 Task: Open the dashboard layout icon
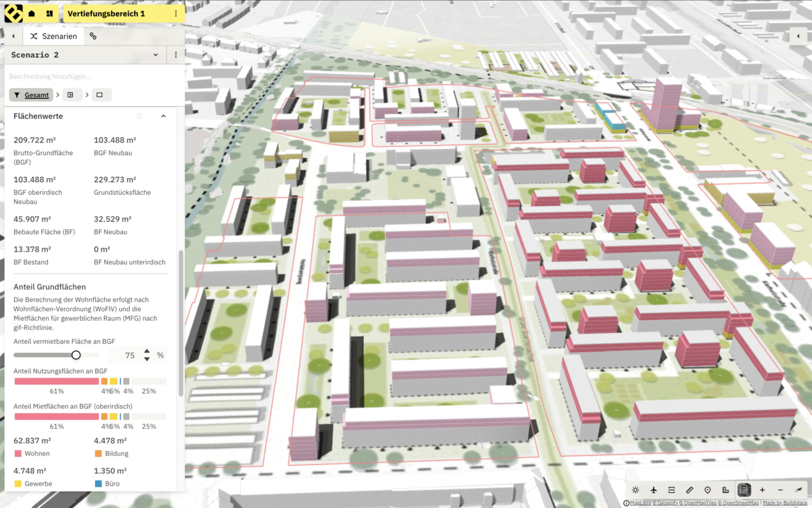tap(50, 13)
